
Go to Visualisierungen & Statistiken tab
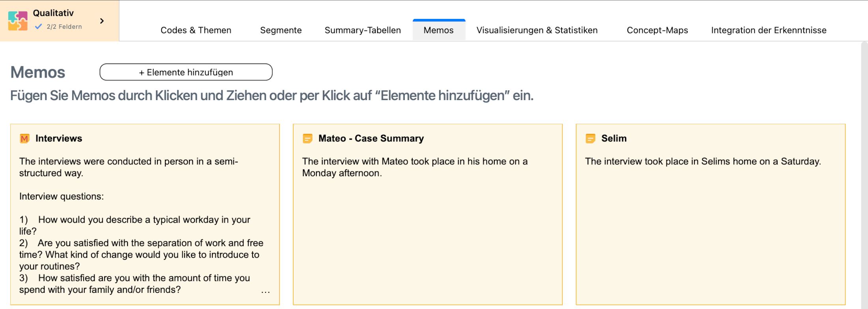(x=537, y=30)
